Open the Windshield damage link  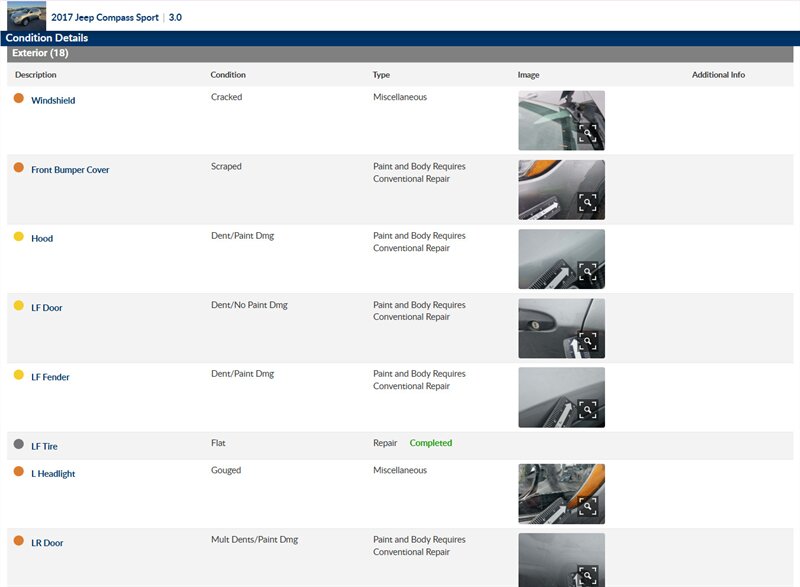[53, 101]
